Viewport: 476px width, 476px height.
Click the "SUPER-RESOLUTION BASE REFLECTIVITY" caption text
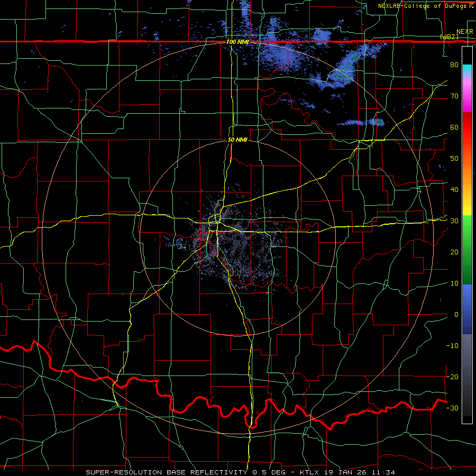coord(167,472)
